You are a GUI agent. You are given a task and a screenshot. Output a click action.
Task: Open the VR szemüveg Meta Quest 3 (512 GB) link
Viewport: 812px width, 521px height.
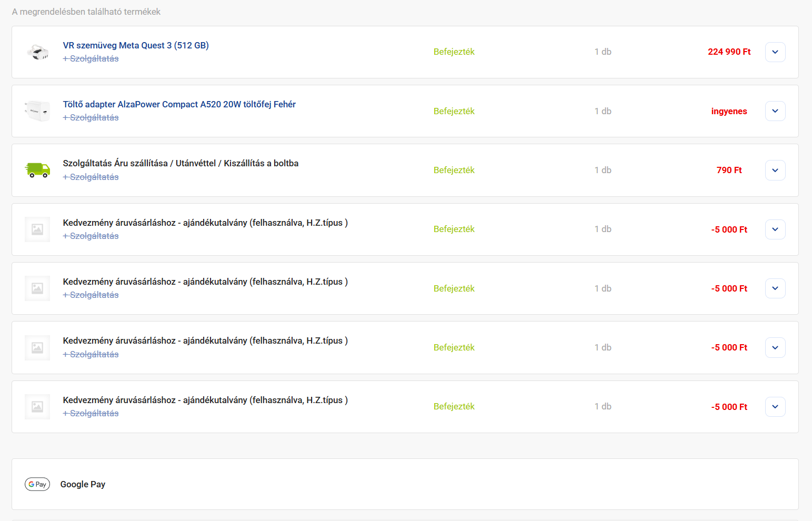(136, 45)
